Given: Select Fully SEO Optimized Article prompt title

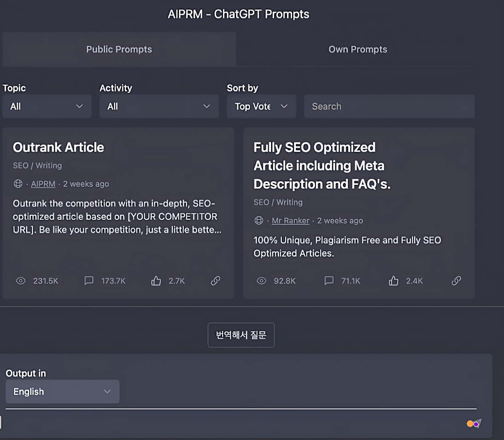Looking at the screenshot, I should 322,166.
